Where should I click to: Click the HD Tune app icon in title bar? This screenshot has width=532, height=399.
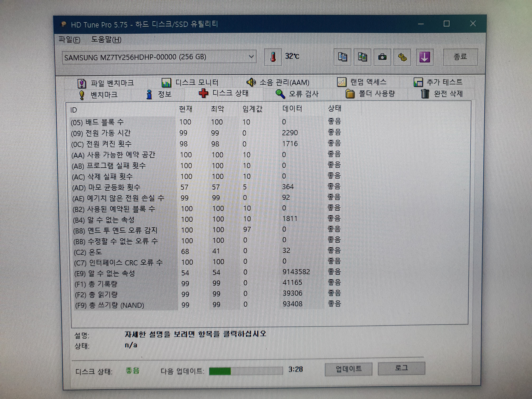(63, 24)
